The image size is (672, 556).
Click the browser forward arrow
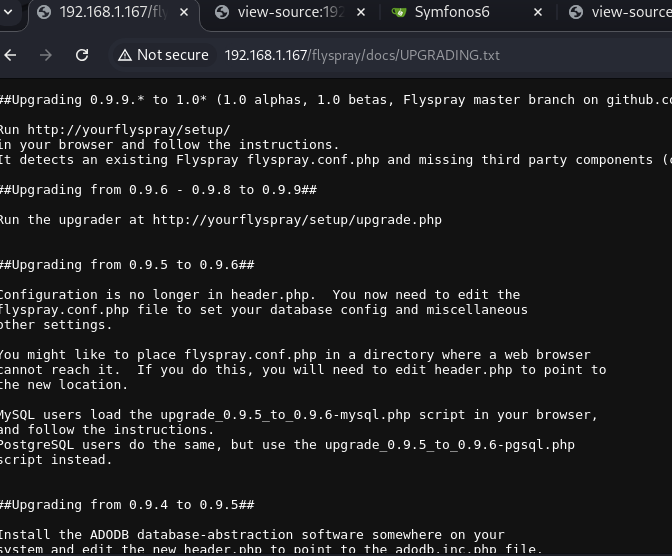(46, 55)
